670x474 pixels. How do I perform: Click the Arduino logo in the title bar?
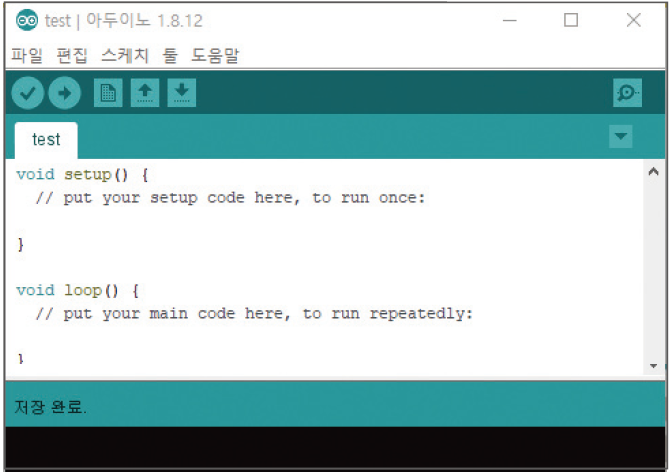click(27, 21)
